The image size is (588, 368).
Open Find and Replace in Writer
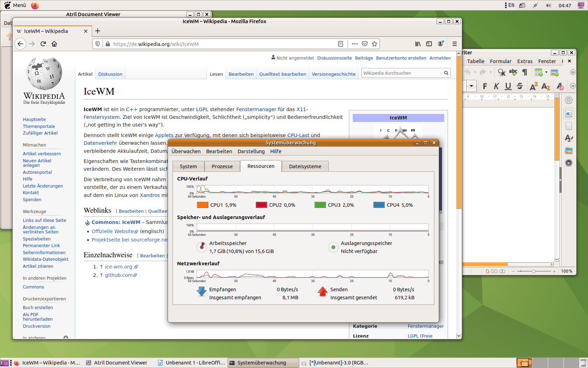coord(502,72)
